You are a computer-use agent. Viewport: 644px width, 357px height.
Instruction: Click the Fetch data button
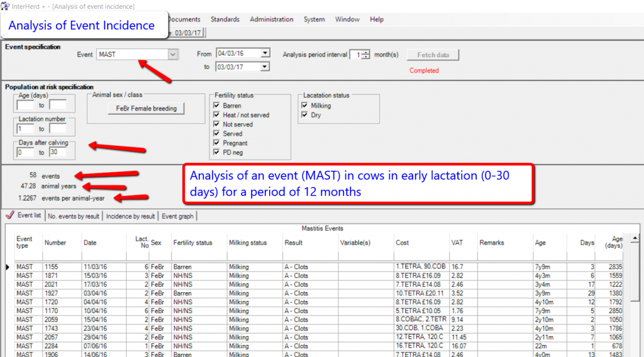(x=433, y=55)
